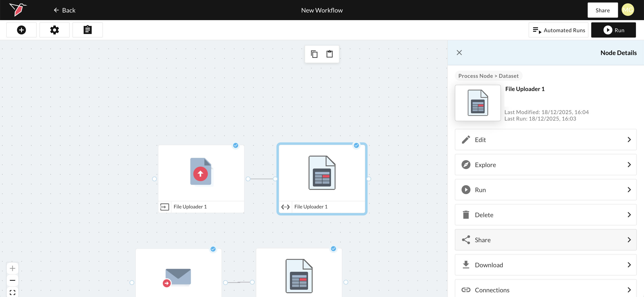Toggle checkmark on email node
This screenshot has height=297, width=644.
[213, 249]
